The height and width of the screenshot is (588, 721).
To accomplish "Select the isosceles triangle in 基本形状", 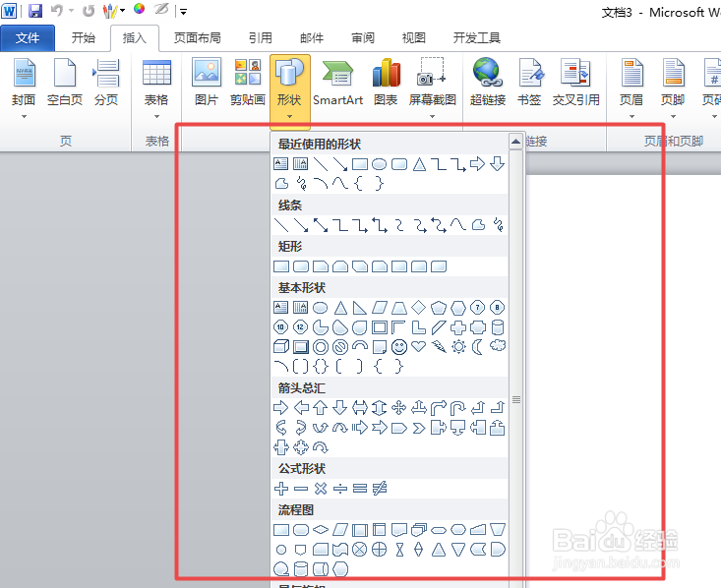I will (x=340, y=308).
